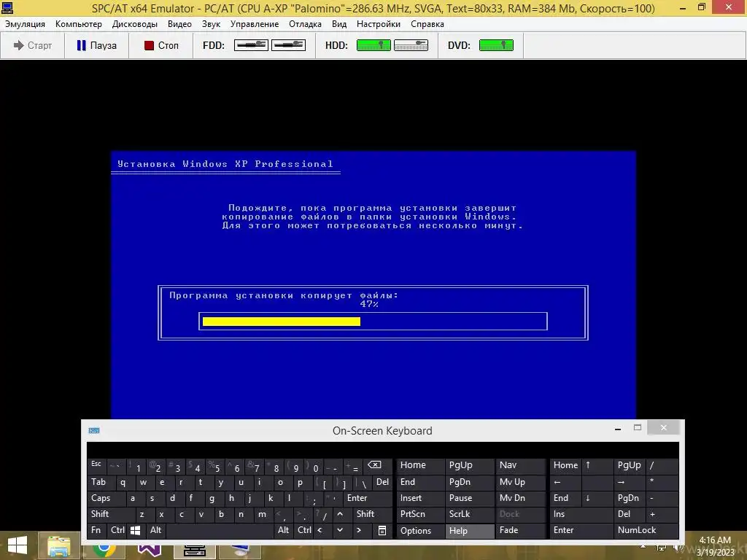Click the Pause key on keyboard
The image size is (747, 560).
pyautogui.click(x=469, y=498)
